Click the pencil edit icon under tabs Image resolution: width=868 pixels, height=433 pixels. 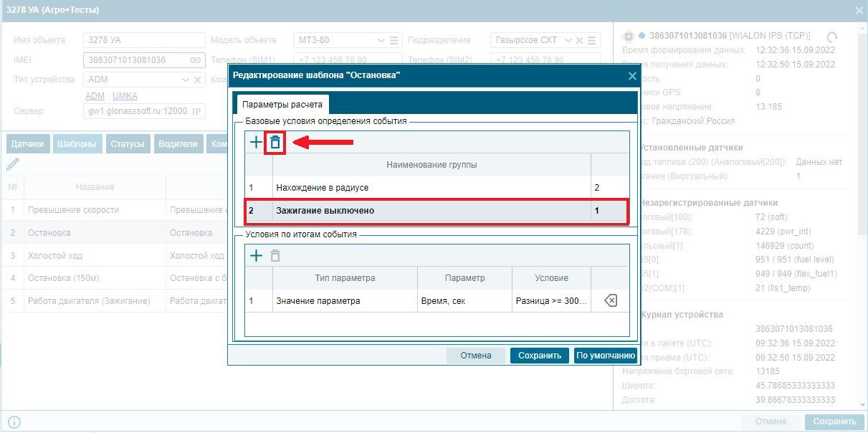[x=12, y=164]
